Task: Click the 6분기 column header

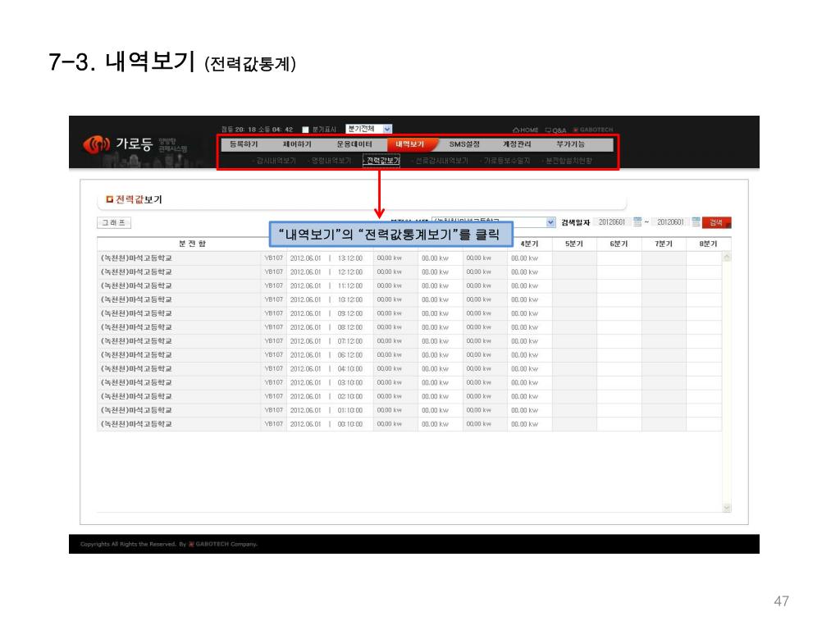Action: [x=619, y=244]
